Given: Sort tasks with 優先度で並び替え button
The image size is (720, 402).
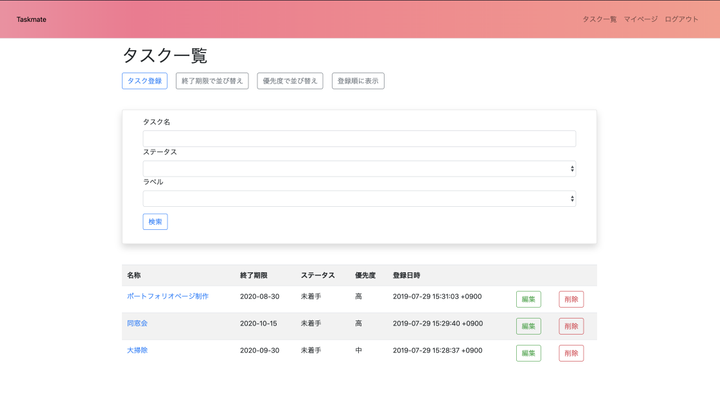Looking at the screenshot, I should (x=290, y=81).
